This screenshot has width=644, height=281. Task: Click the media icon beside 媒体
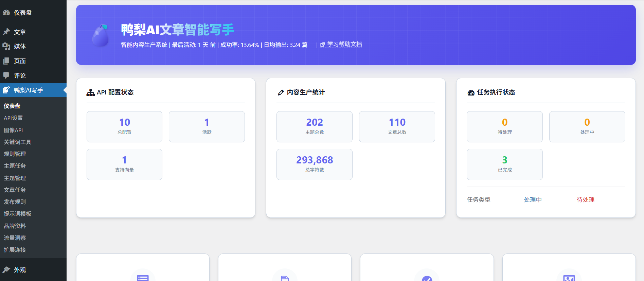click(x=6, y=46)
